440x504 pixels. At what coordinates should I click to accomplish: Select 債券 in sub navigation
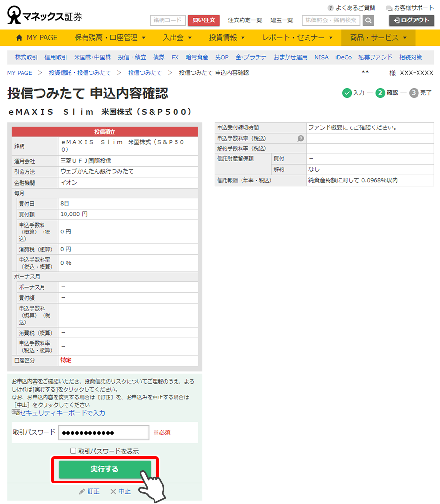pos(159,57)
